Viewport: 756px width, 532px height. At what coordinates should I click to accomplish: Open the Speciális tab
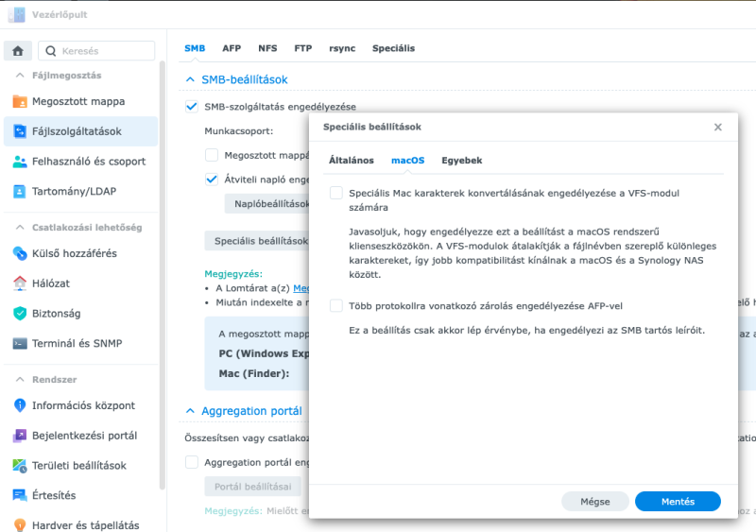click(x=393, y=48)
